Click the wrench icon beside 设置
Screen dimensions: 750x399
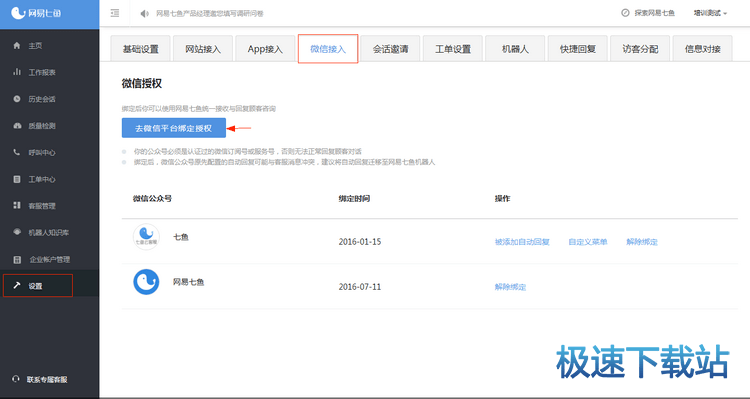pyautogui.click(x=17, y=286)
